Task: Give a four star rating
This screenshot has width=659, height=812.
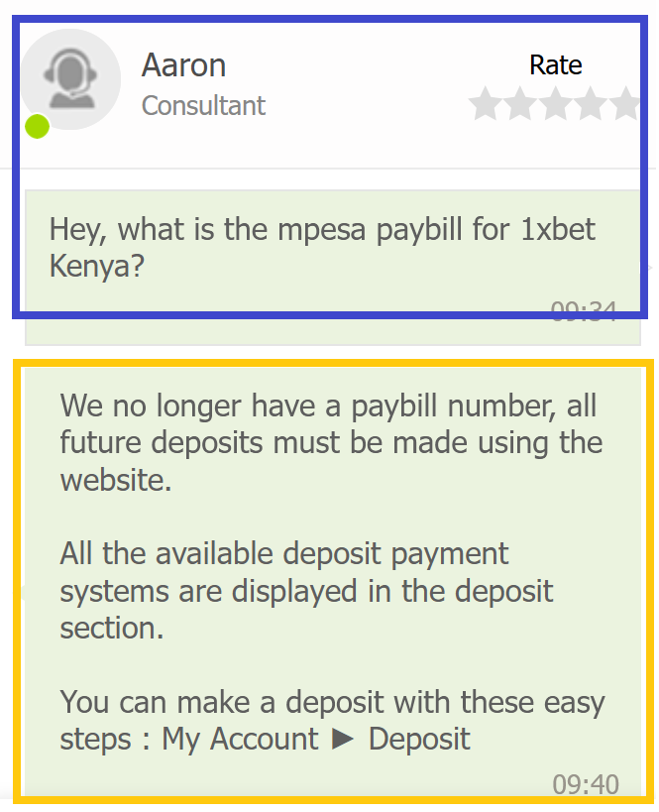Action: [591, 104]
